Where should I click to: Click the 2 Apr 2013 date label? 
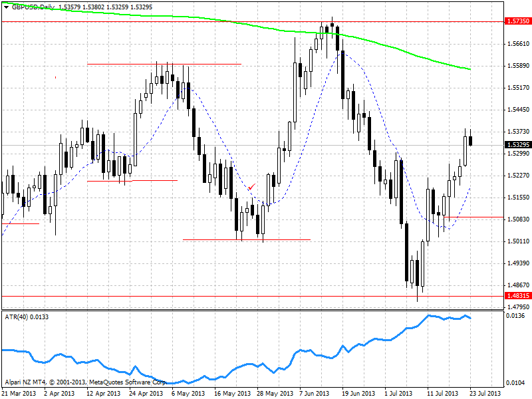(x=59, y=394)
